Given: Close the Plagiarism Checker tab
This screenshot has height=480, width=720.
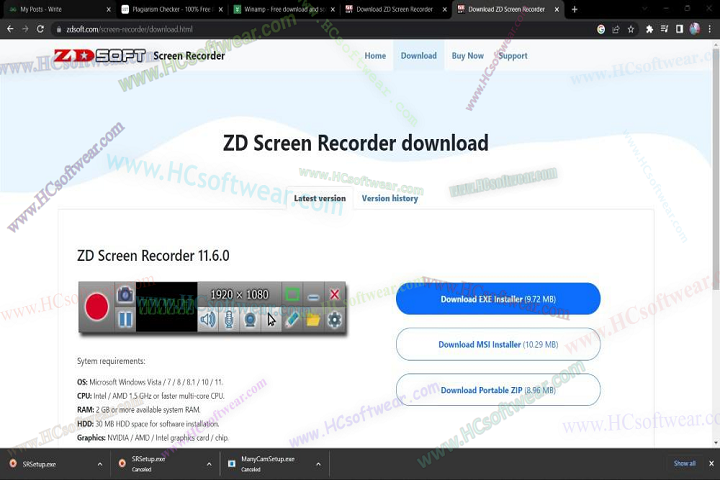Looking at the screenshot, I should (x=221, y=9).
